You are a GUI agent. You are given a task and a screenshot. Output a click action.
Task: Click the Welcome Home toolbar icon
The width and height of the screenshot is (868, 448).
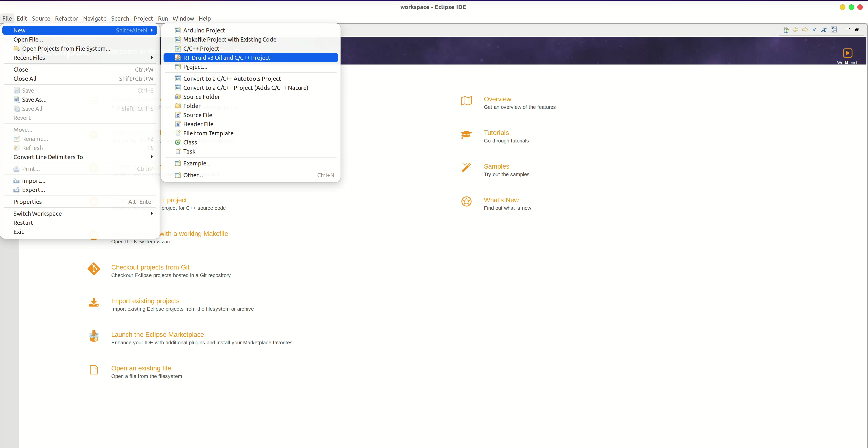point(786,30)
